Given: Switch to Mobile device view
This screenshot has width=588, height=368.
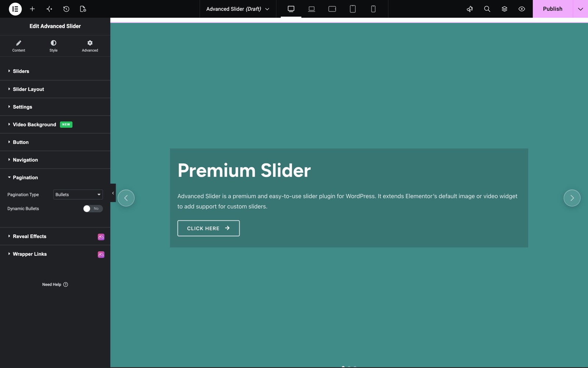Looking at the screenshot, I should coord(373,9).
